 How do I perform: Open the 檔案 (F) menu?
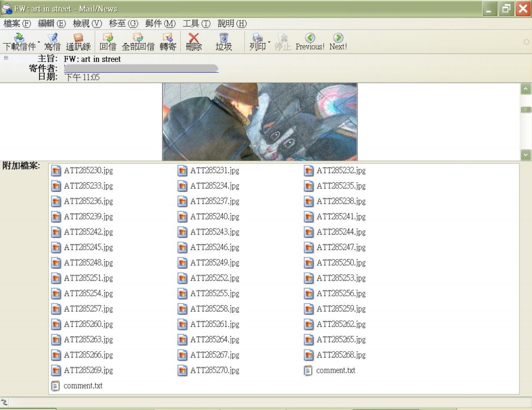coord(17,23)
